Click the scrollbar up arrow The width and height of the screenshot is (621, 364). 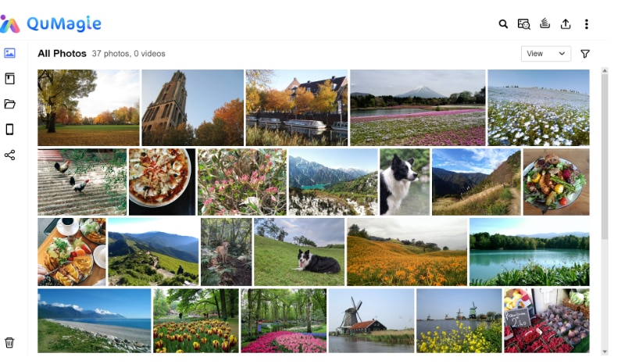click(x=605, y=71)
